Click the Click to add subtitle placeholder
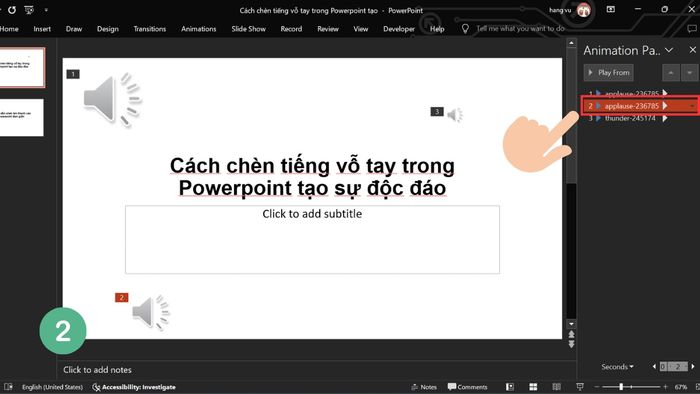This screenshot has width=700, height=394. (x=312, y=239)
